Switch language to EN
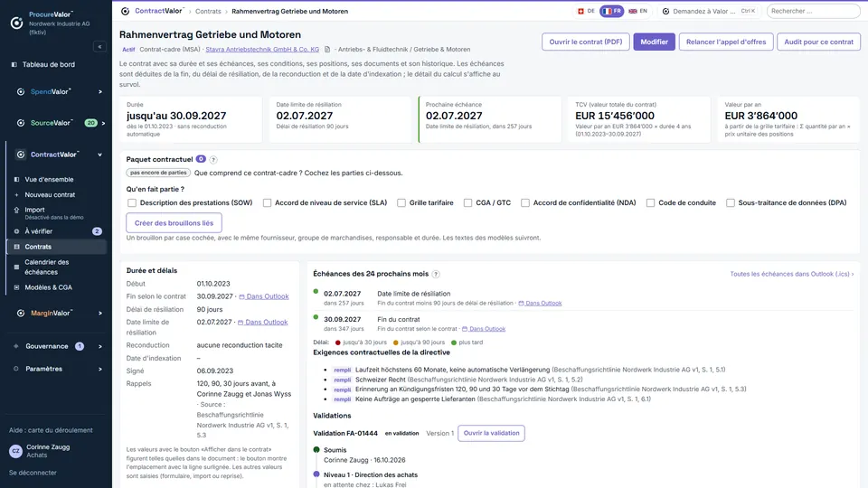Screen dimensions: 868x488 click(637, 11)
